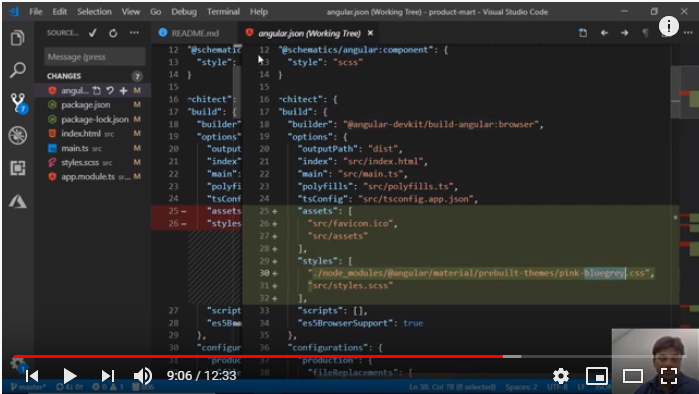Image resolution: width=699 pixels, height=394 pixels.
Task: Refresh the source control list
Action: [x=113, y=33]
